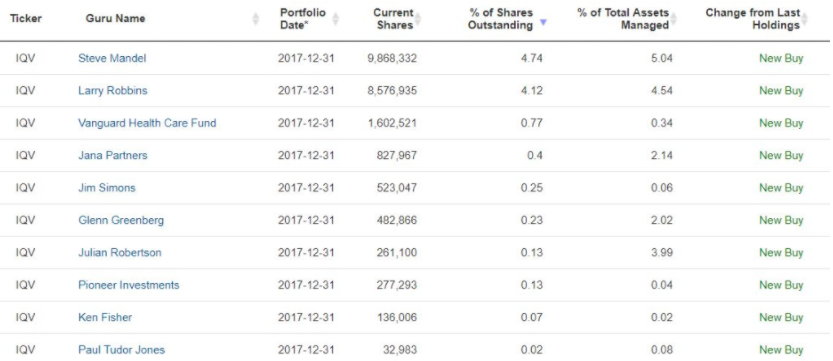Click New Buy in Paul Tudor Jones row
The height and width of the screenshot is (361, 833).
pyautogui.click(x=781, y=349)
